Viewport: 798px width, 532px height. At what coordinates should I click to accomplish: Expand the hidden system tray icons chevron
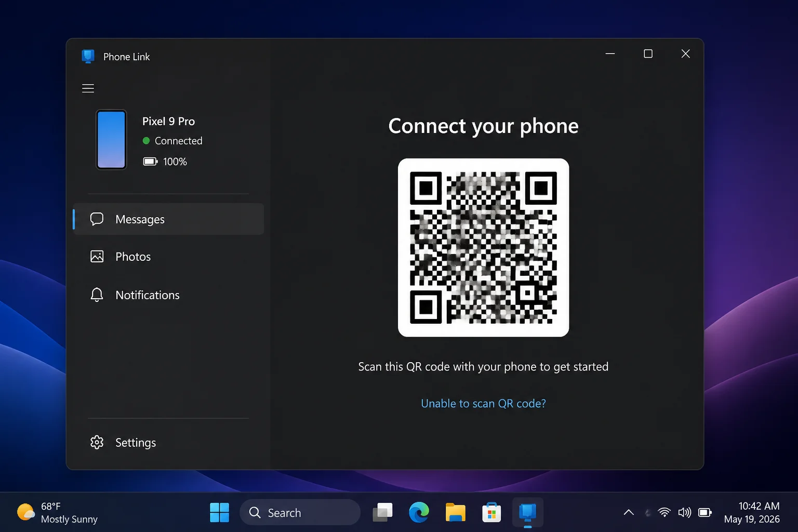(629, 512)
